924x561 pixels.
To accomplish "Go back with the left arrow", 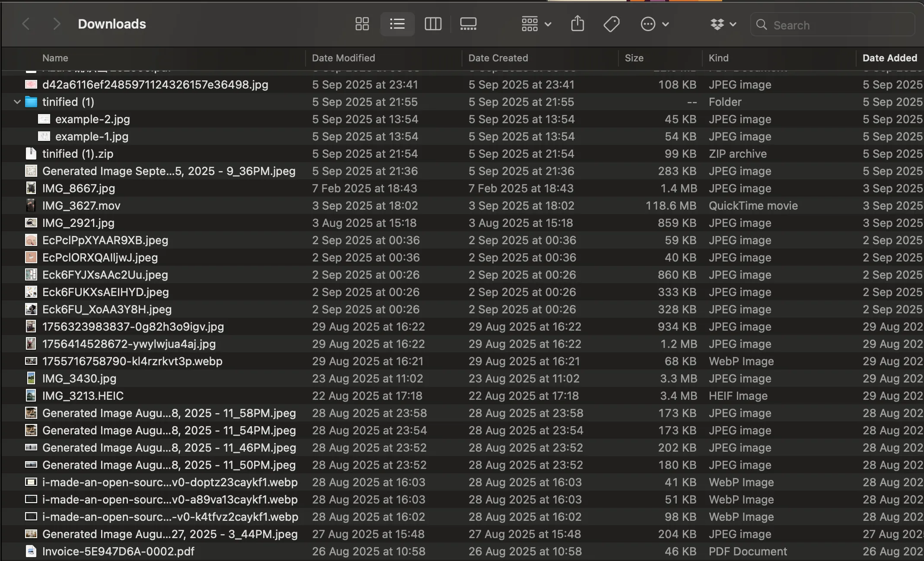I will click(26, 24).
